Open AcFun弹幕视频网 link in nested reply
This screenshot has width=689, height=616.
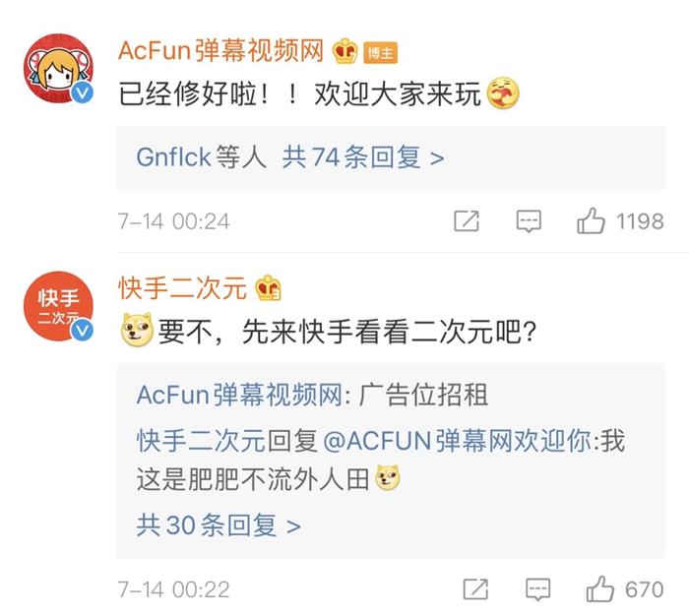[238, 396]
